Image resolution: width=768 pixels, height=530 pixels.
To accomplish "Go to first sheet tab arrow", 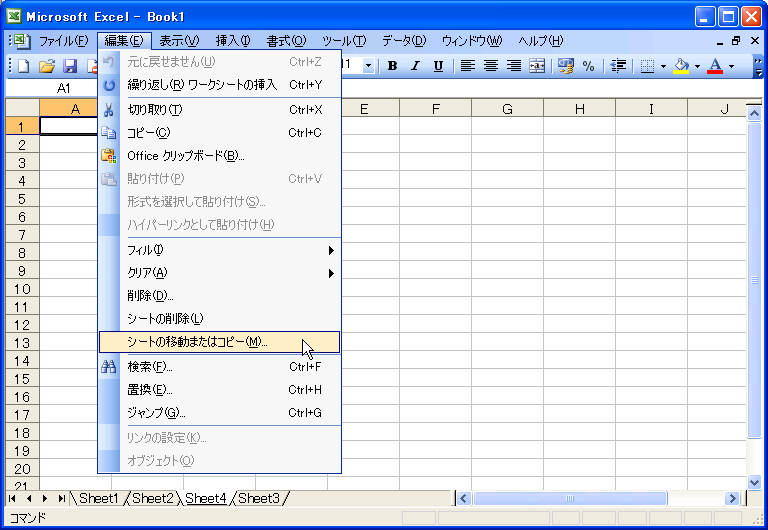I will 12,499.
